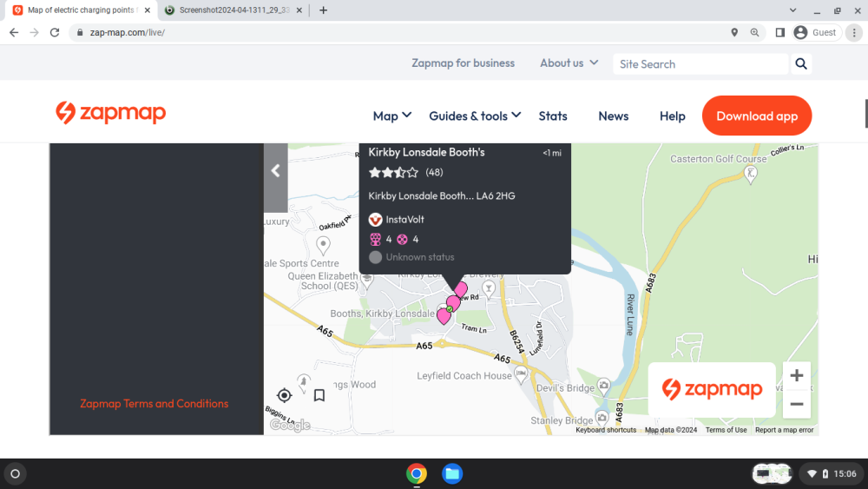Click the Google logo on map
The height and width of the screenshot is (489, 868).
click(290, 426)
